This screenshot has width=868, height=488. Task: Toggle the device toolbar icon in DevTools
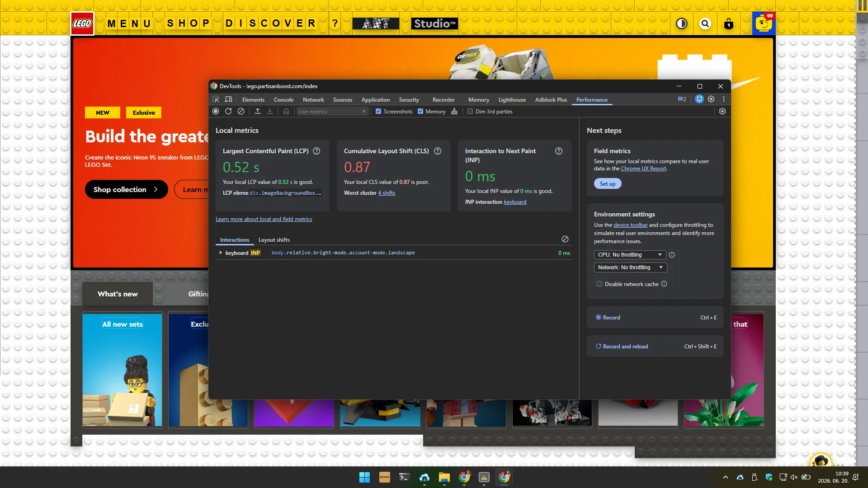tap(229, 99)
